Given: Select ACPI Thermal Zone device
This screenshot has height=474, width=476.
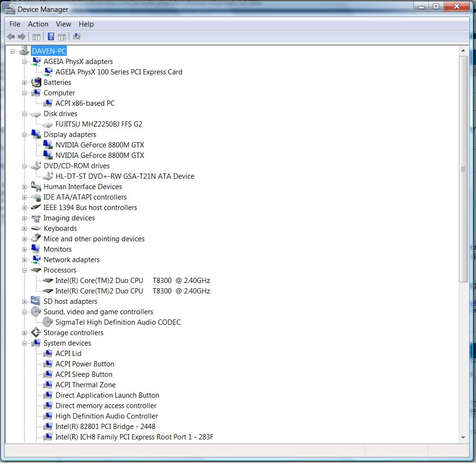Looking at the screenshot, I should click(x=85, y=385).
